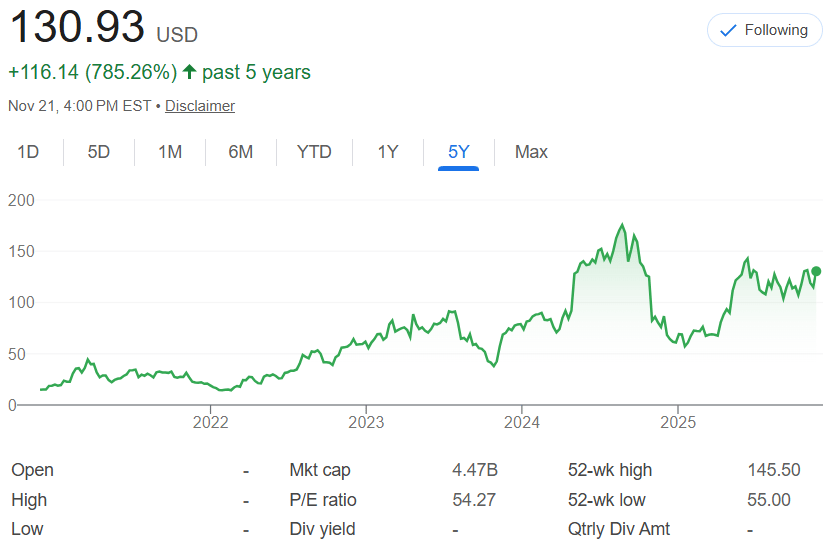Click the checkmark icon in Following
Viewport: 833px width, 545px height.
pos(729,30)
